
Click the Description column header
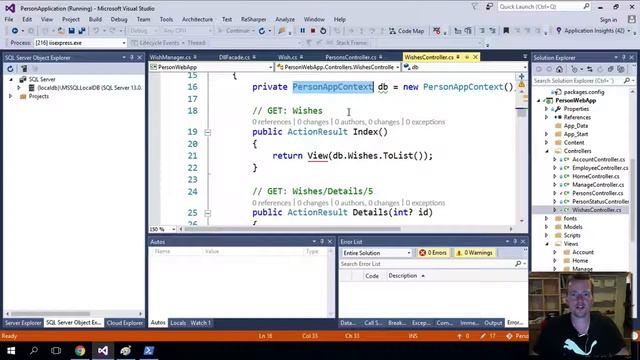(x=402, y=276)
